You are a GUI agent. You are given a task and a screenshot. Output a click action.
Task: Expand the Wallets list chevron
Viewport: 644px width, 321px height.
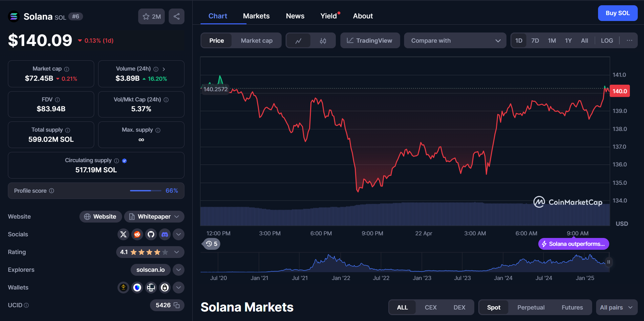(178, 287)
